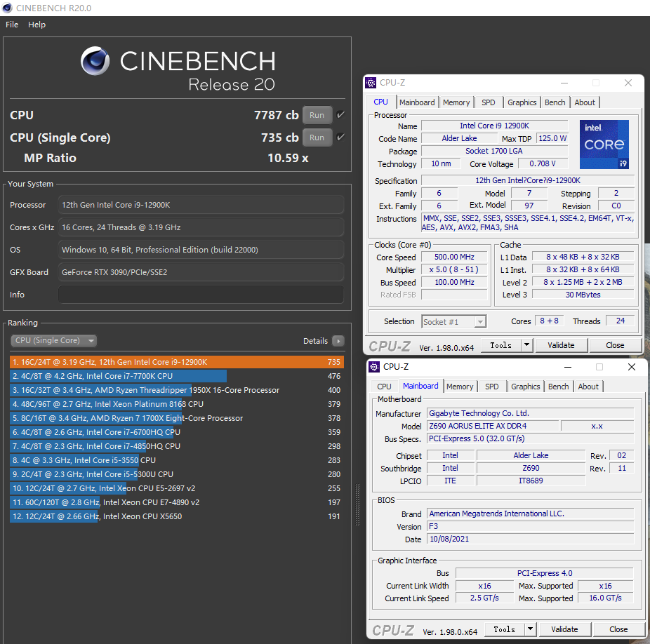The height and width of the screenshot is (644, 650).
Task: Run the multi-core CPU benchmark
Action: pos(317,115)
